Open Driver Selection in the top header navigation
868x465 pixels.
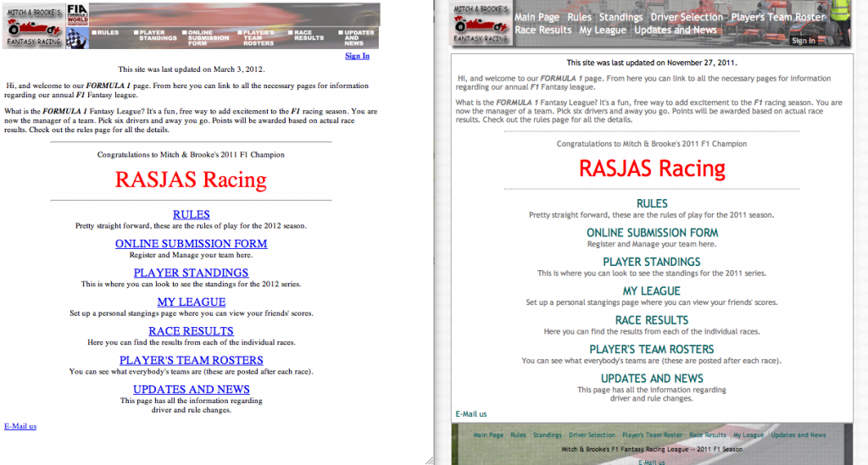click(x=687, y=17)
